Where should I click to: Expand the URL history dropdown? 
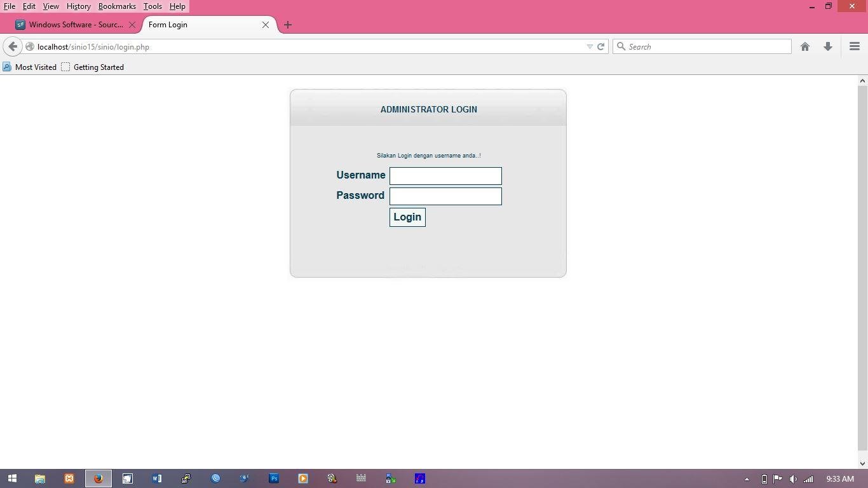[590, 46]
